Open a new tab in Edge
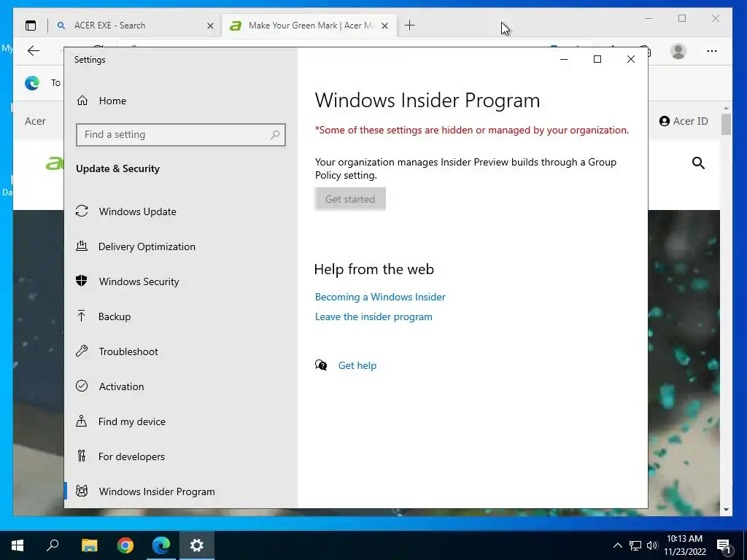Viewport: 747px width, 560px height. coord(410,26)
